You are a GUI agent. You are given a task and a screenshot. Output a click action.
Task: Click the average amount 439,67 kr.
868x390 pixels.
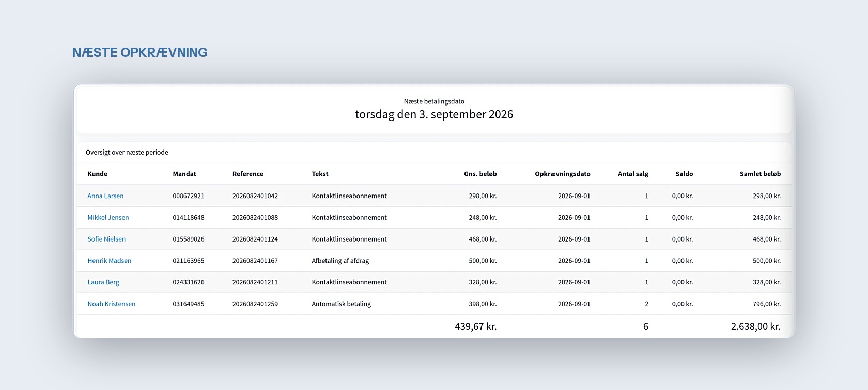pos(475,326)
